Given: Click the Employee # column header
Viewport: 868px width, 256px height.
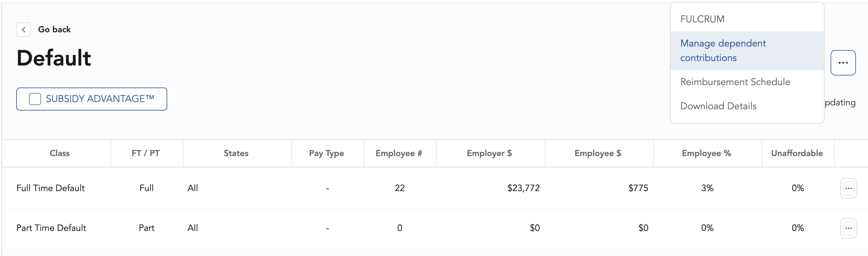Looking at the screenshot, I should 399,153.
